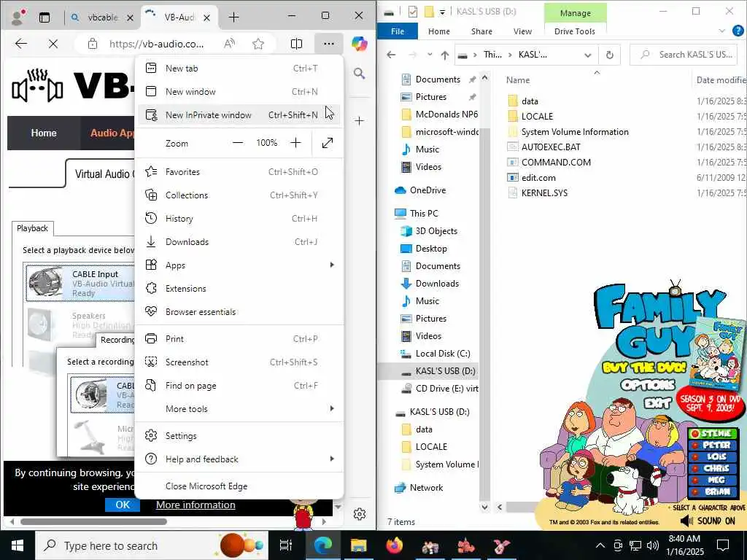Open Collections from Edge menu

(239, 195)
